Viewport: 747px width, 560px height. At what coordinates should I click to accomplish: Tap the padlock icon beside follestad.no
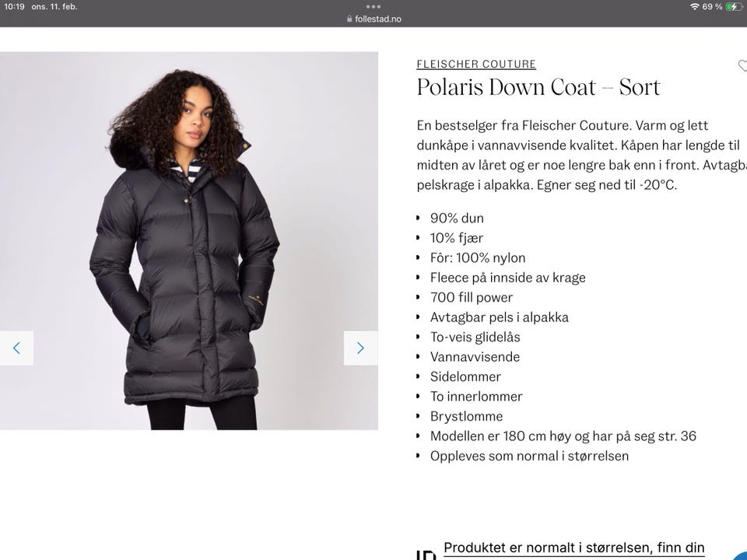349,19
